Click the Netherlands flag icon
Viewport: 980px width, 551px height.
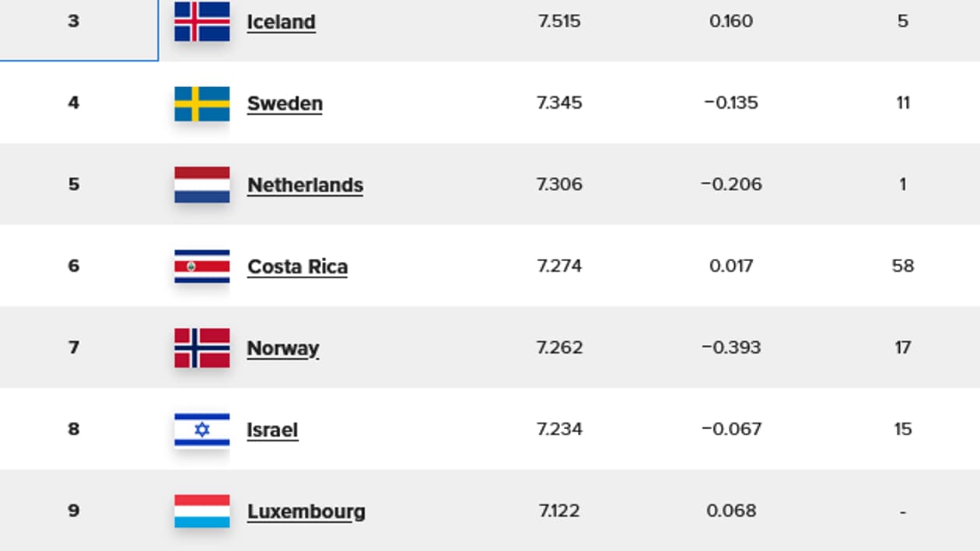point(201,184)
